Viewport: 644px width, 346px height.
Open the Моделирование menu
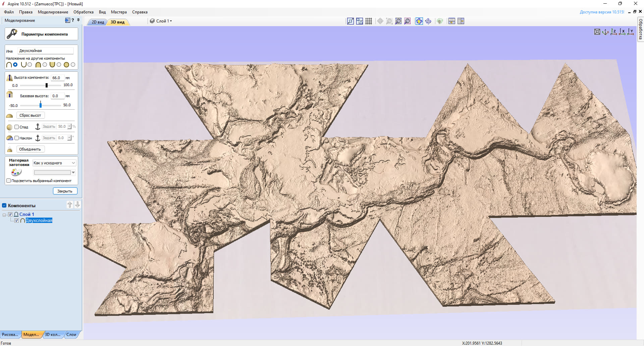(53, 12)
